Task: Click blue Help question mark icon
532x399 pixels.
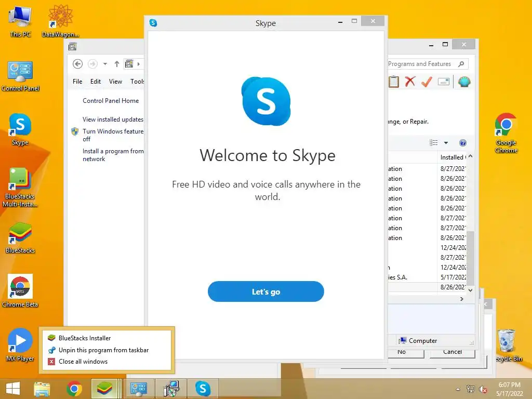Action: pos(463,143)
